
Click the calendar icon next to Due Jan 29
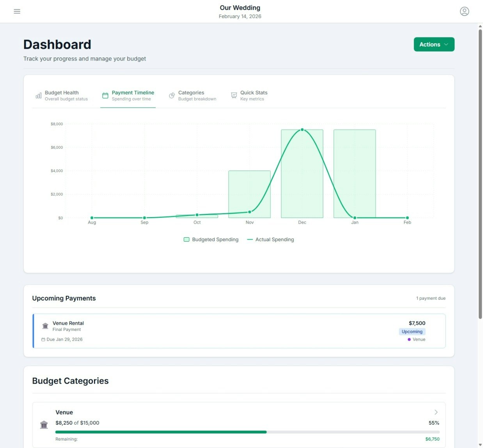43,340
